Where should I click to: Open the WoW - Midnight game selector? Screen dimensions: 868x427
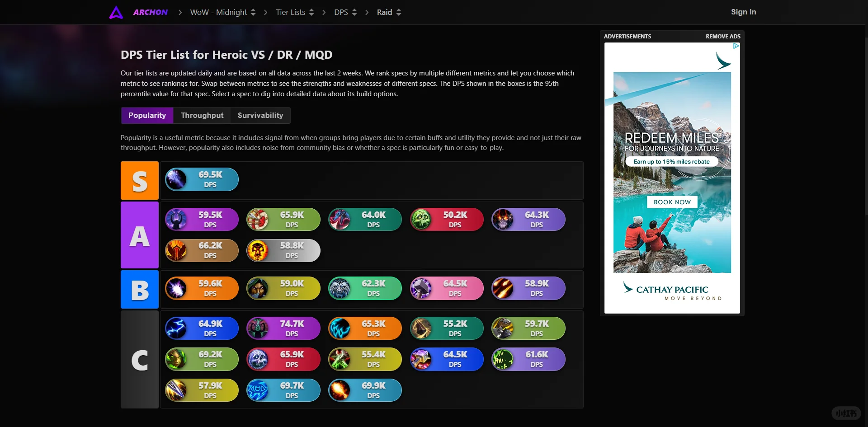pyautogui.click(x=223, y=12)
